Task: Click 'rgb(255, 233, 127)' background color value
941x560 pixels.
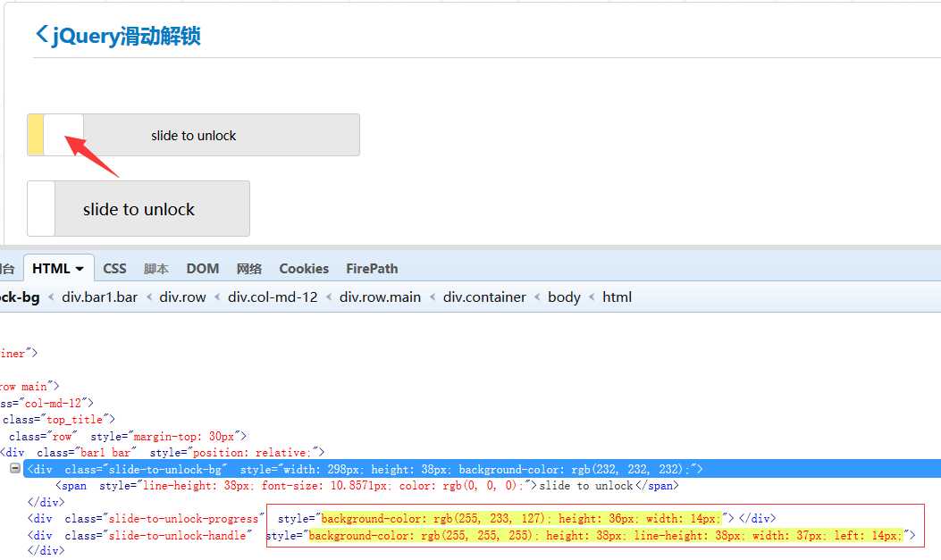Action: 491,518
